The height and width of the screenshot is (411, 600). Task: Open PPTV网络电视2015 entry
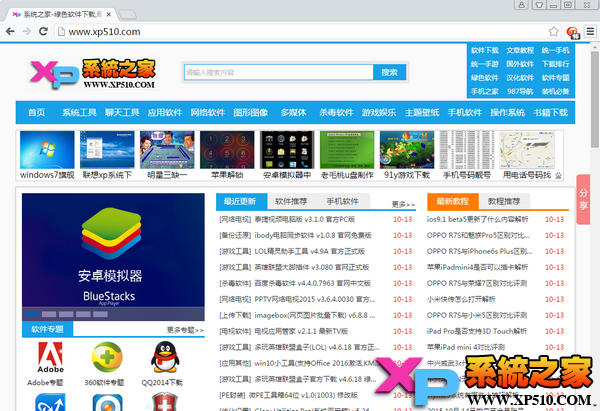[x=315, y=299]
